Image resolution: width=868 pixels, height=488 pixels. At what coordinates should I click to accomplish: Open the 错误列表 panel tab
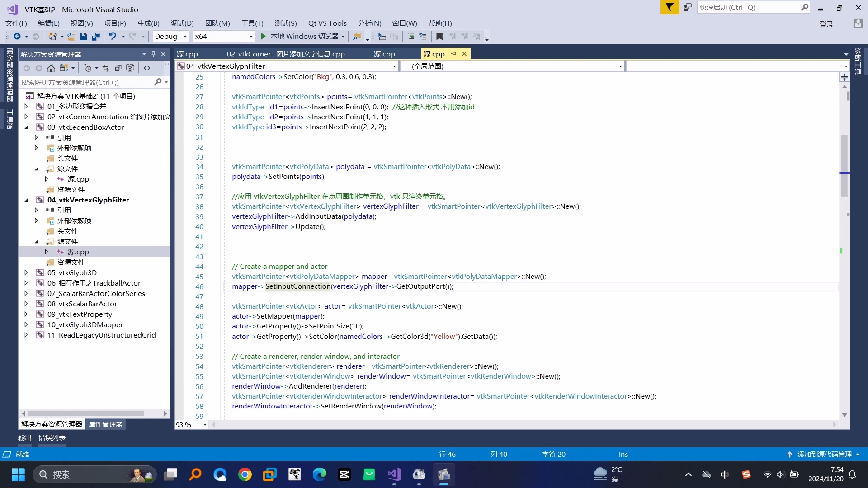click(52, 438)
